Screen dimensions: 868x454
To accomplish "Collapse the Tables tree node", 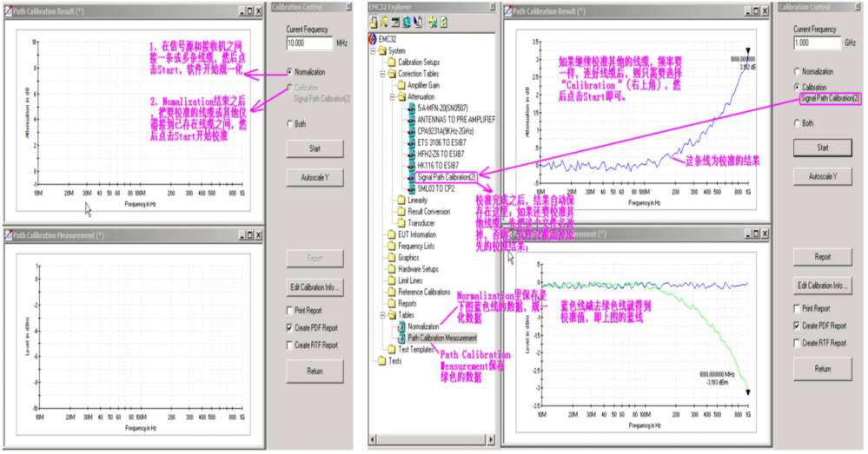I will point(383,315).
